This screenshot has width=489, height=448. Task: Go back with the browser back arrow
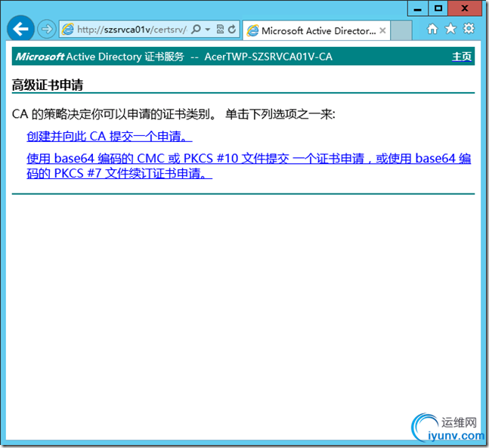20,29
